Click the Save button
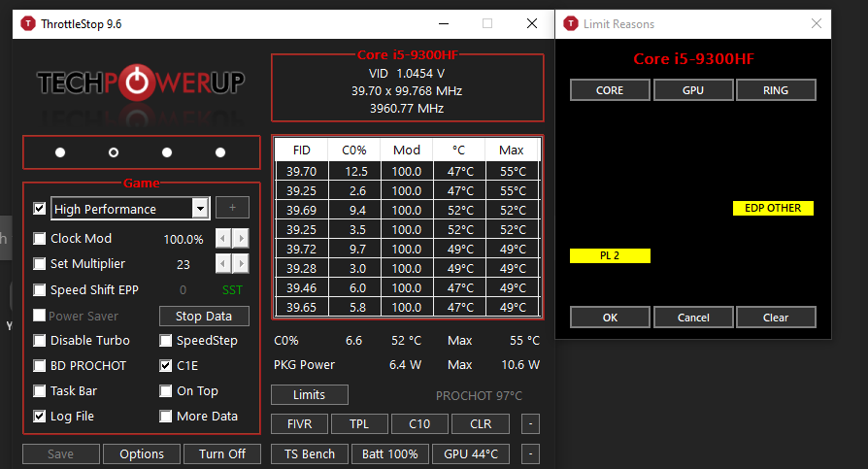 (x=61, y=454)
